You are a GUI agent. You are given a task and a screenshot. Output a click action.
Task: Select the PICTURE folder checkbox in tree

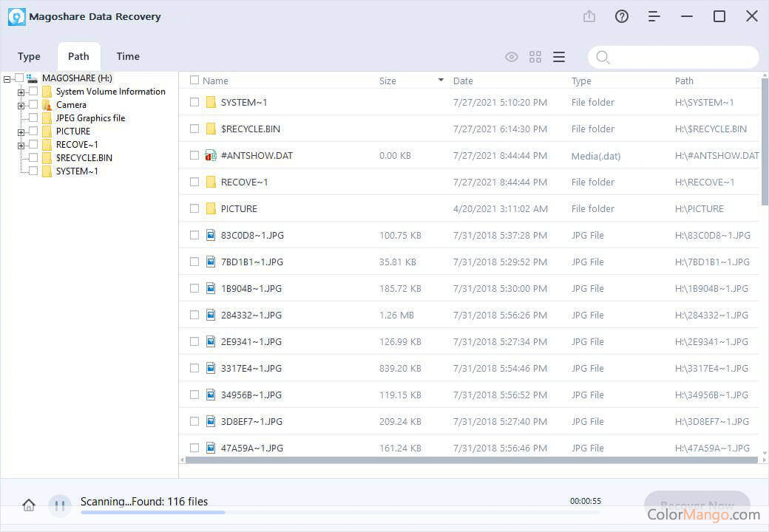[33, 132]
